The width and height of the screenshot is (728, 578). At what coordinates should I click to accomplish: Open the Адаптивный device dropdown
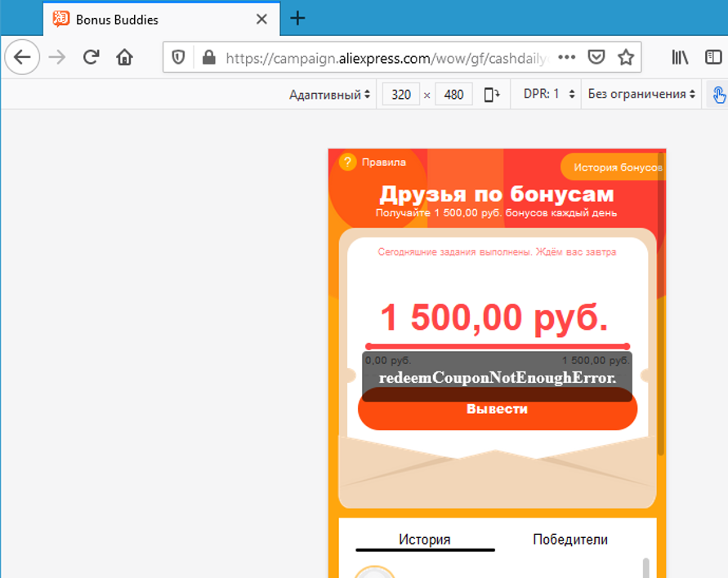point(329,95)
